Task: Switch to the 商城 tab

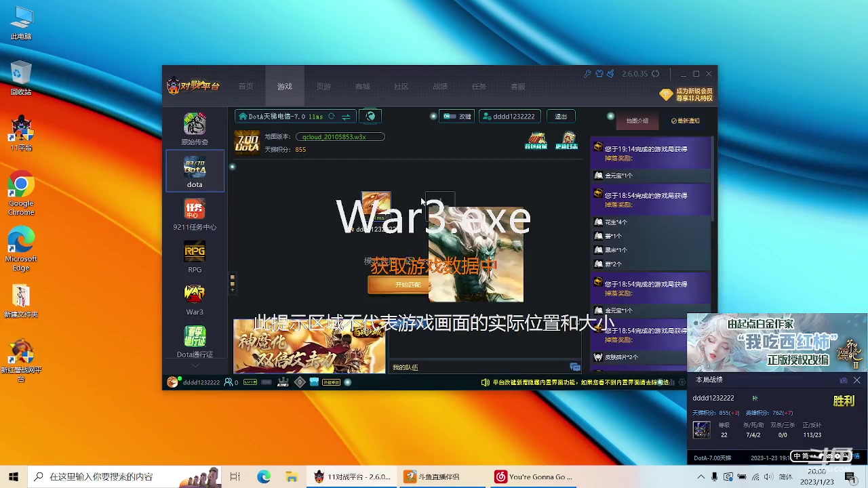Action: pyautogui.click(x=362, y=87)
